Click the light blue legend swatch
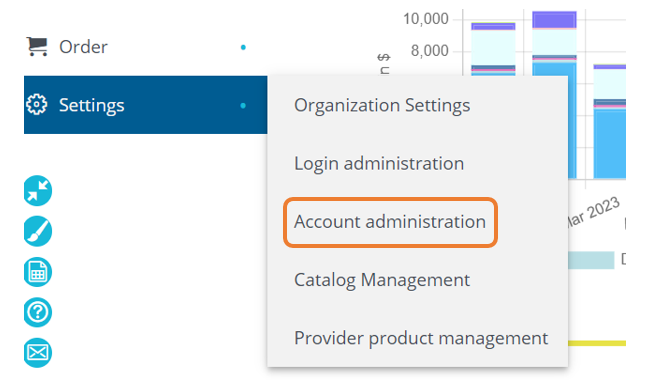The height and width of the screenshot is (389, 662). click(591, 260)
